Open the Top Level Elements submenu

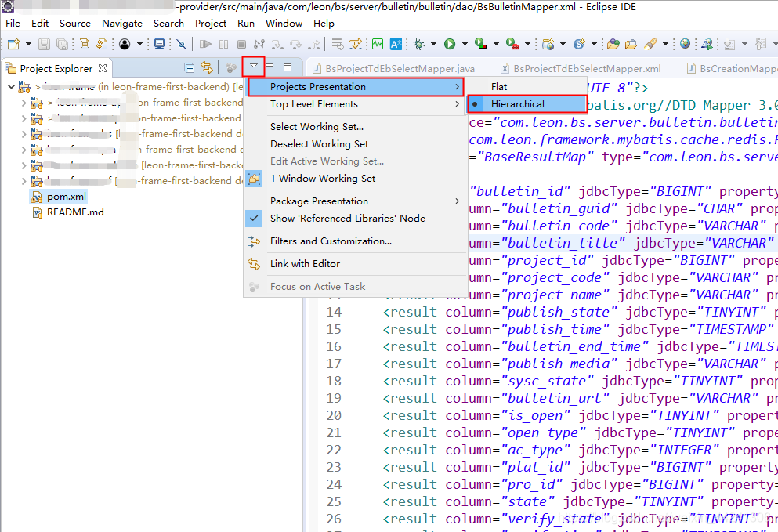[x=356, y=104]
